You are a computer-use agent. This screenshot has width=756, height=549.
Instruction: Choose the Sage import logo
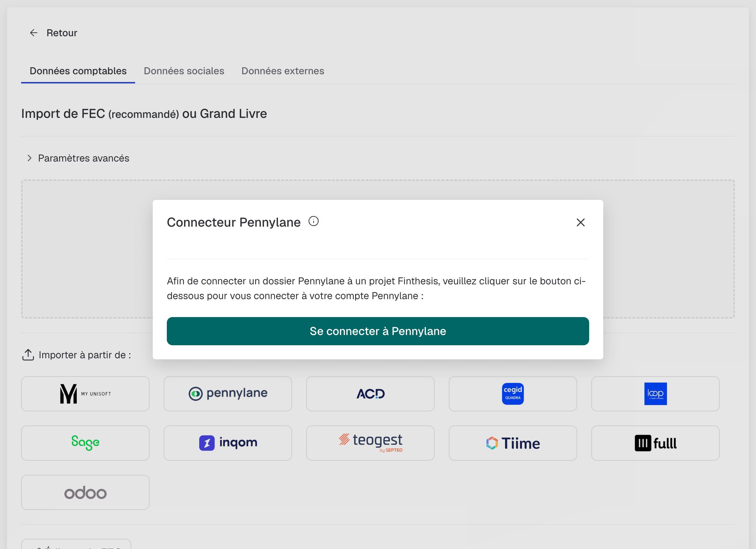(x=85, y=443)
